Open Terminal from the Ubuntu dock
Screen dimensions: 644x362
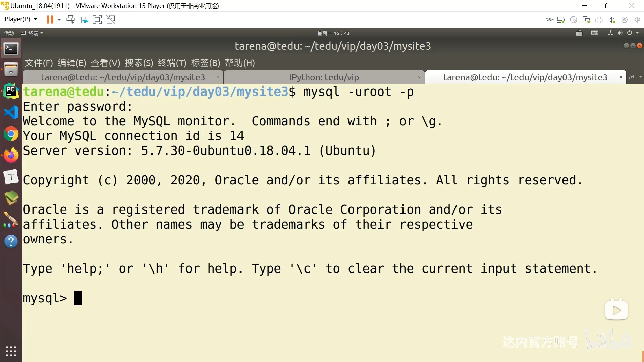11,49
